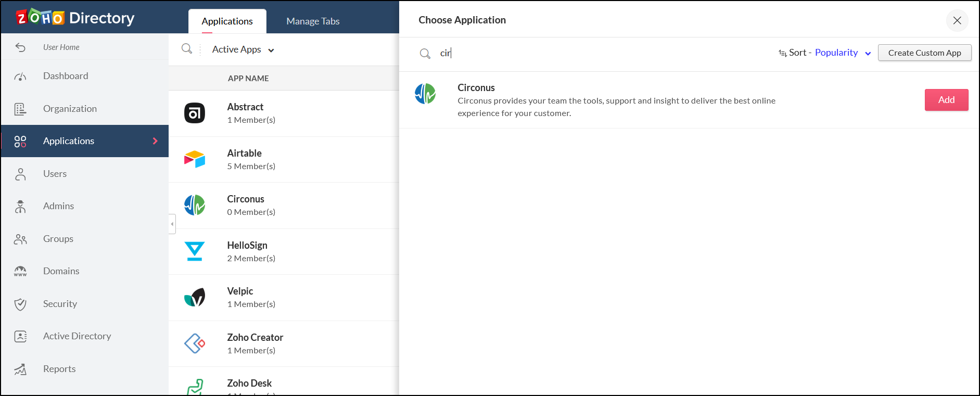Expand the Applications submenu arrow in sidebar

(155, 141)
